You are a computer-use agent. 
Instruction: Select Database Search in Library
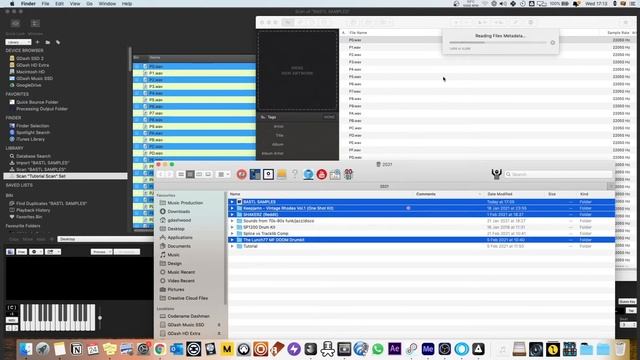(33, 156)
